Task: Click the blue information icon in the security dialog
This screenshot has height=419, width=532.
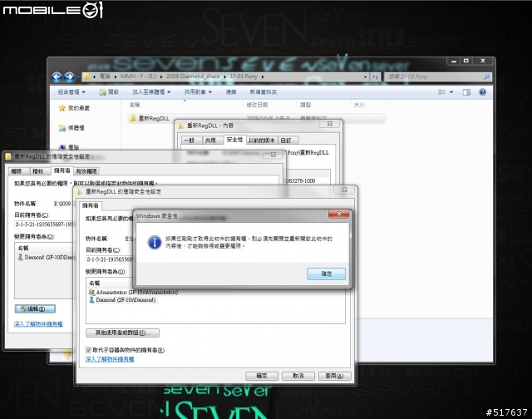Action: tap(155, 242)
